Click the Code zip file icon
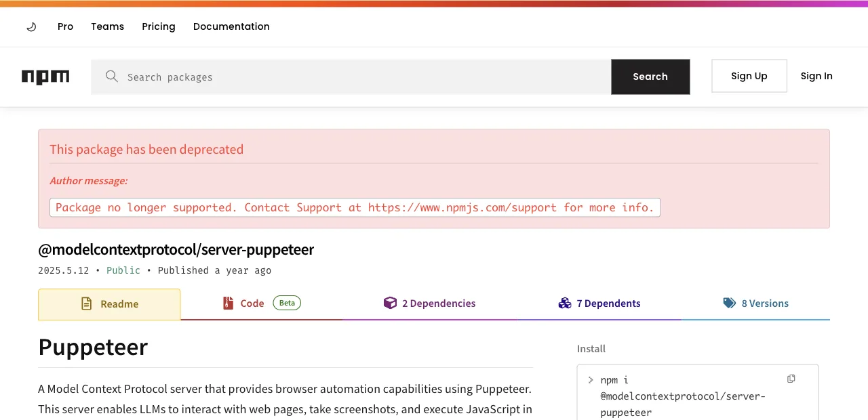Viewport: 868px width, 420px height. click(x=228, y=303)
